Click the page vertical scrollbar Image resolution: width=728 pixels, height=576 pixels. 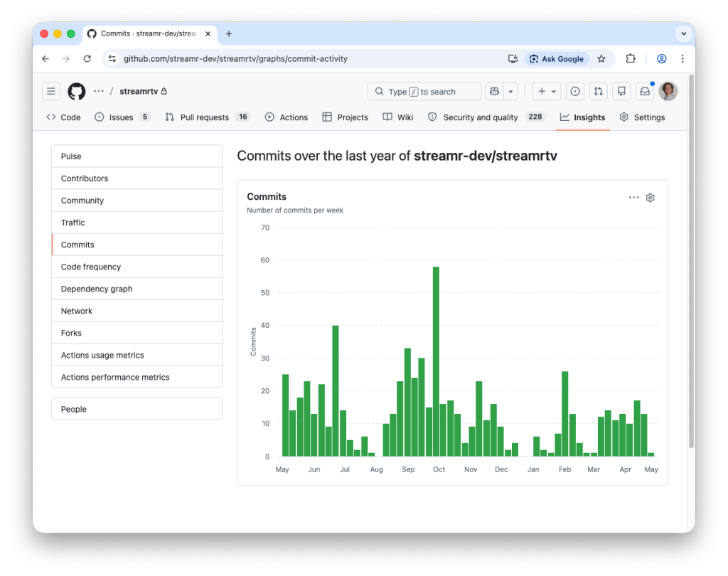pos(691,260)
